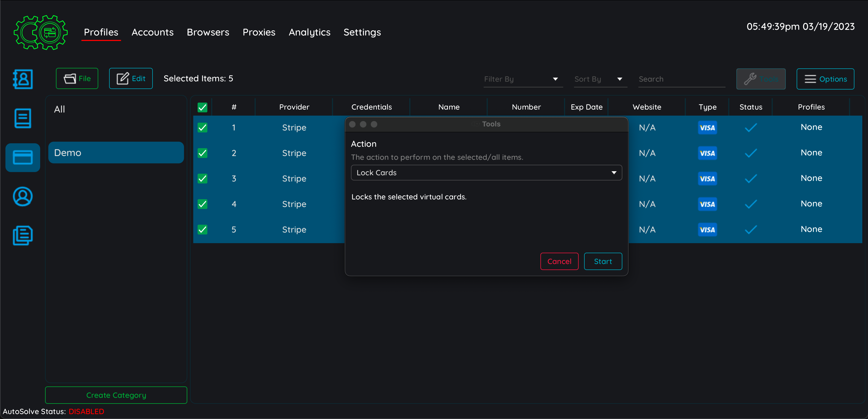Sort by the Status column header
Screen dimensions: 868x419
(751, 107)
